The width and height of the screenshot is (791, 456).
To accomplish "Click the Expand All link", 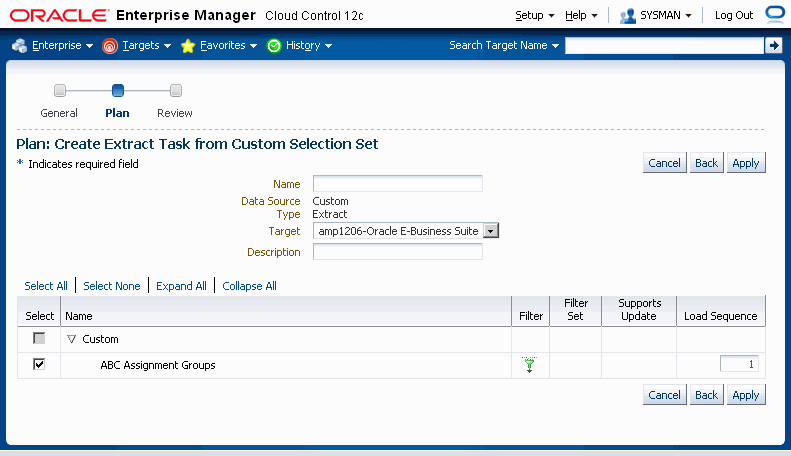I will click(181, 286).
